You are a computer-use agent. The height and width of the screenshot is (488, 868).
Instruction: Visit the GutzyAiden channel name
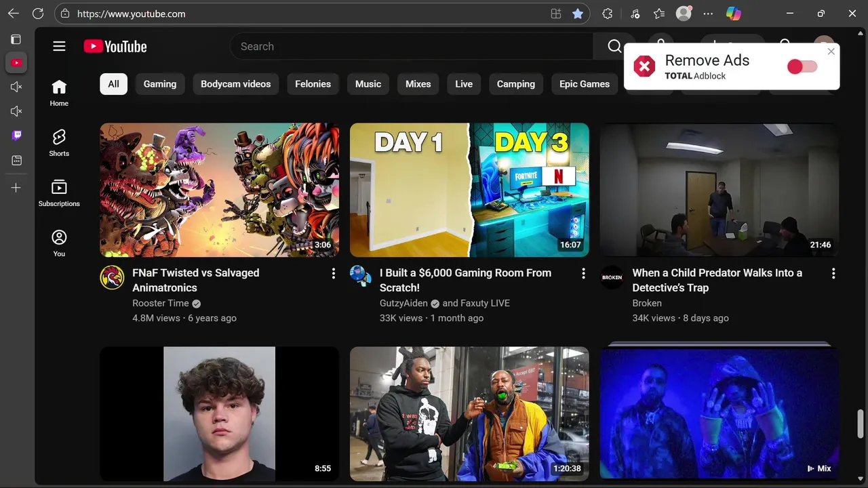(403, 303)
